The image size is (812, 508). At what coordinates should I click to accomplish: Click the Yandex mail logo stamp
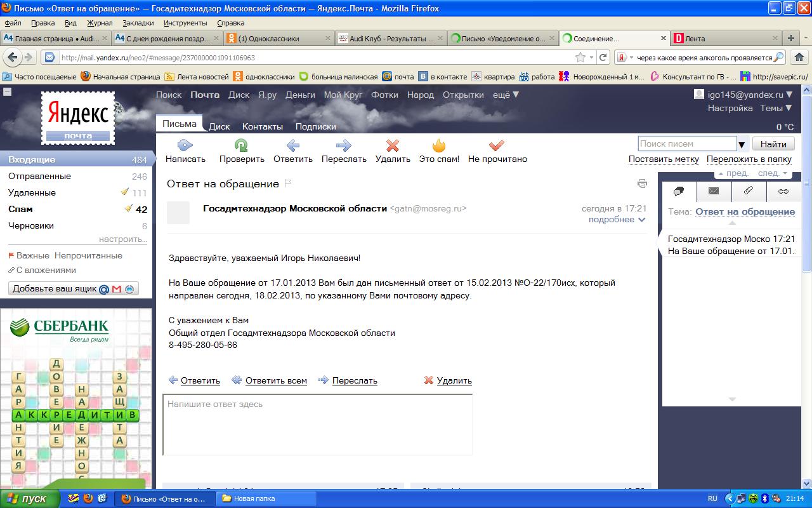[78, 117]
